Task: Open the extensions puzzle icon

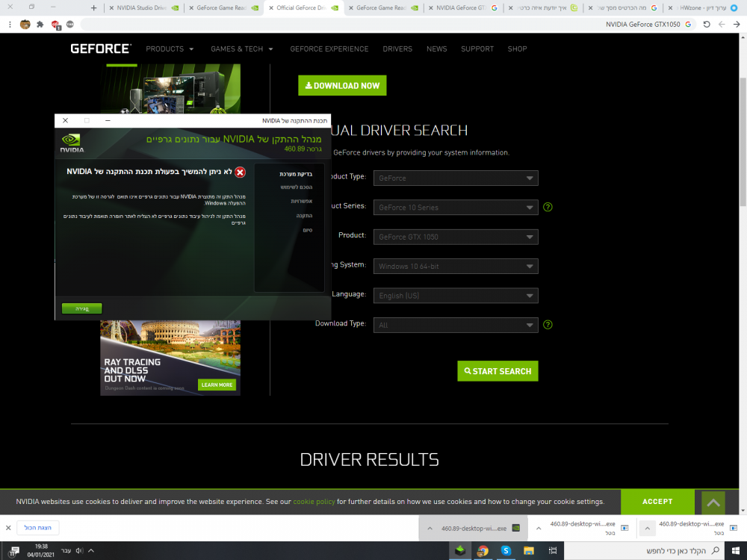Action: pyautogui.click(x=40, y=25)
